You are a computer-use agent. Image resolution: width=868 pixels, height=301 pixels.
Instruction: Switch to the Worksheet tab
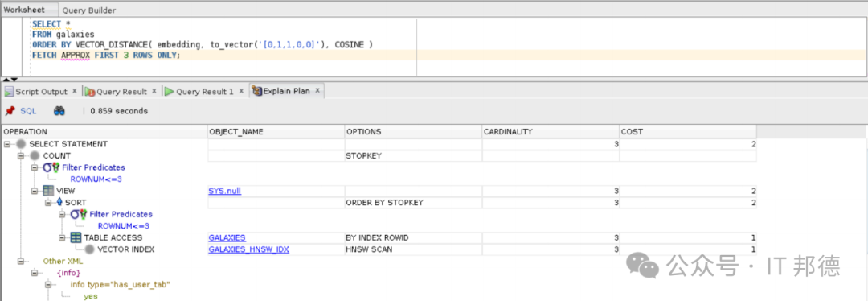[24, 10]
